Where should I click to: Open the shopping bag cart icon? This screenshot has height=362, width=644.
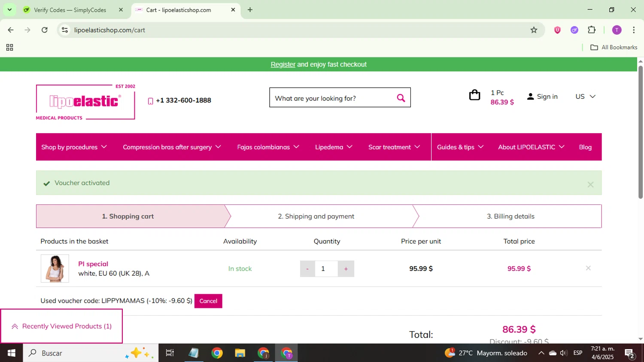(474, 95)
